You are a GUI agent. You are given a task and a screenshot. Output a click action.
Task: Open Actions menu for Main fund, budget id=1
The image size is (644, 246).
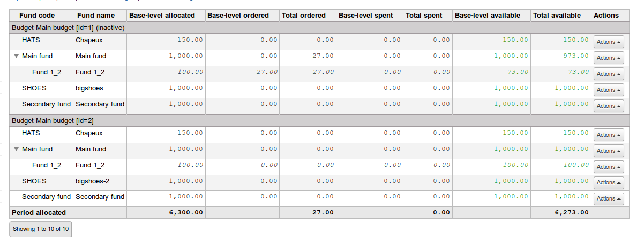[x=609, y=58]
